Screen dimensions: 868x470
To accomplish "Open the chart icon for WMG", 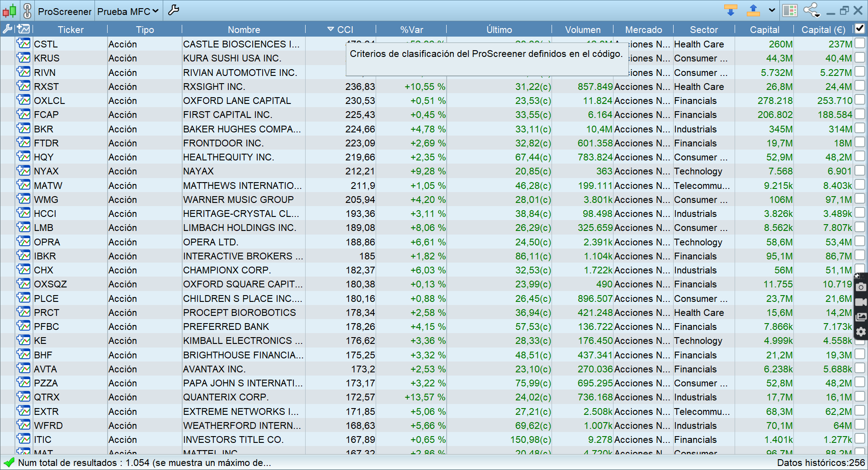I will point(23,199).
